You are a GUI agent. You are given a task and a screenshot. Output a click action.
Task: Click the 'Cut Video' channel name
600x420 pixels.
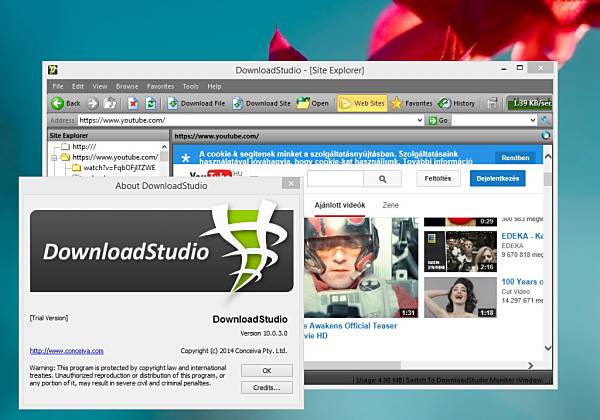coord(515,291)
